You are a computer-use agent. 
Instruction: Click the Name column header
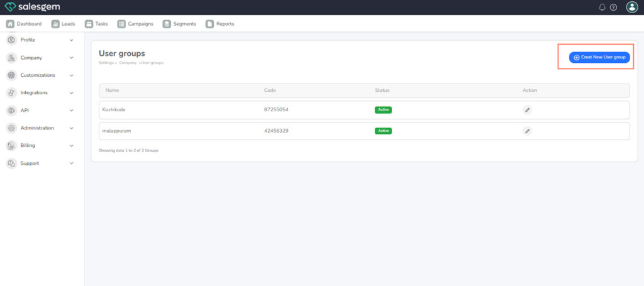[112, 91]
